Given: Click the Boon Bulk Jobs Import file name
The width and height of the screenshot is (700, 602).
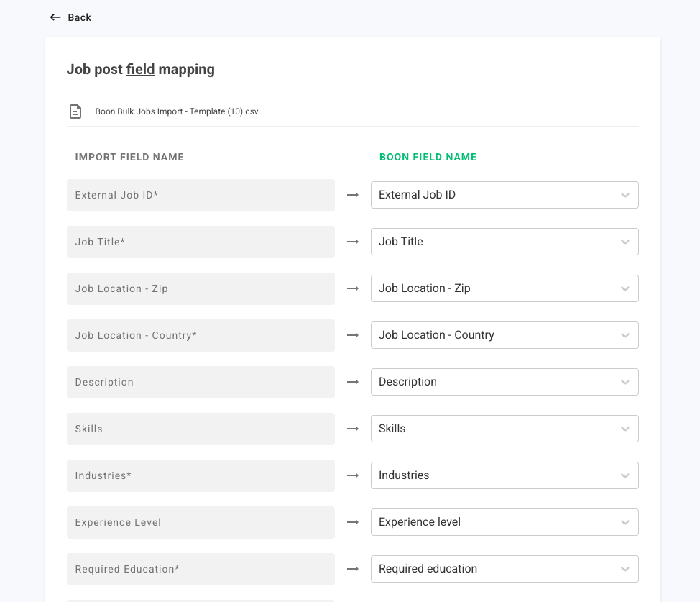Looking at the screenshot, I should click(177, 111).
